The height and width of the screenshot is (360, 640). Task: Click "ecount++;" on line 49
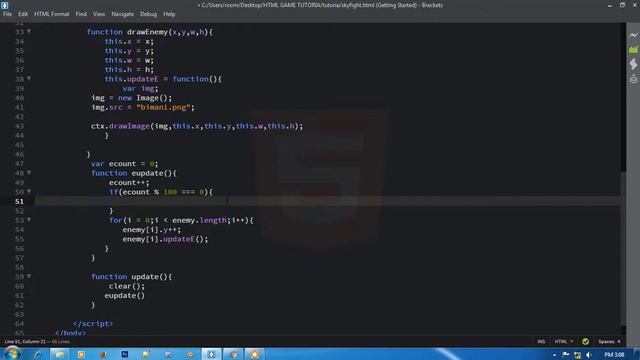(x=129, y=182)
